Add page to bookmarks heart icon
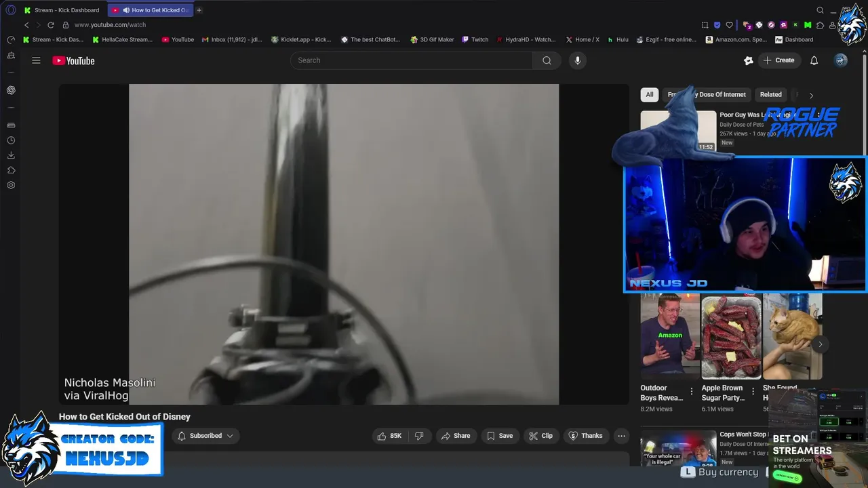This screenshot has height=488, width=868. pos(730,25)
